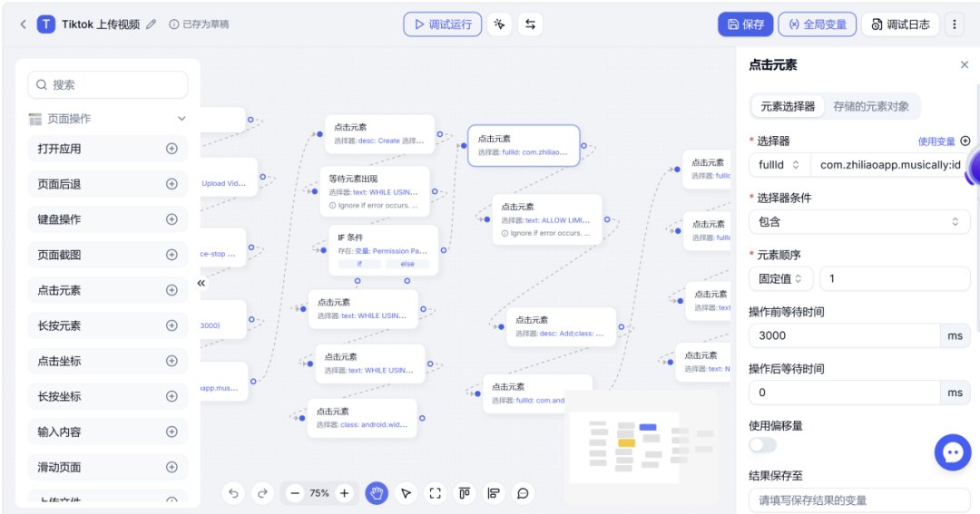
Task: Fit canvas to screen icon
Action: tap(436, 493)
